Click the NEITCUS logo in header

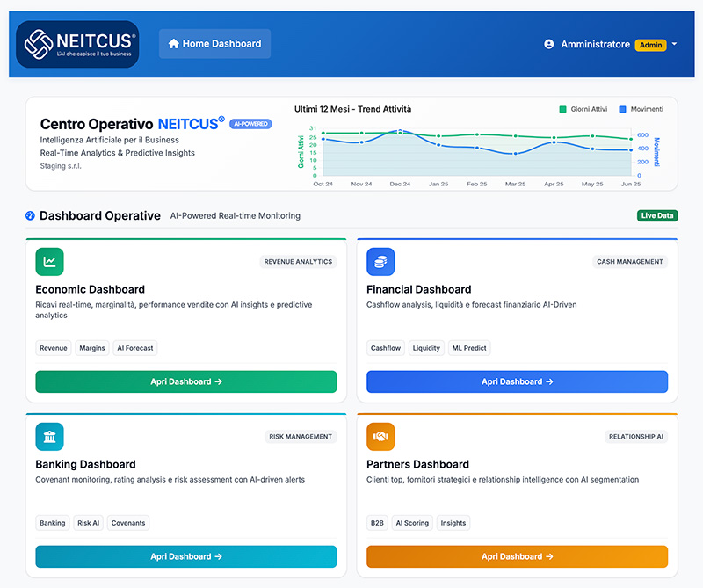pyautogui.click(x=77, y=44)
